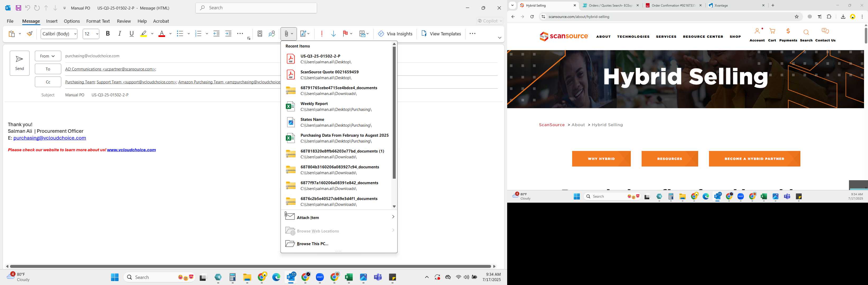
Task: Set High Importance exclamation mark
Action: (322, 34)
